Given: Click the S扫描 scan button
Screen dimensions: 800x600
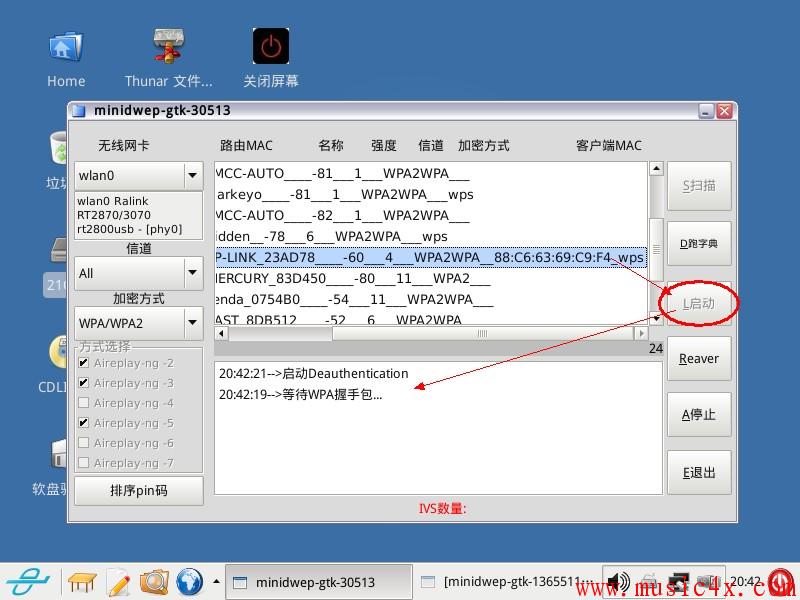Looking at the screenshot, I should coord(699,186).
